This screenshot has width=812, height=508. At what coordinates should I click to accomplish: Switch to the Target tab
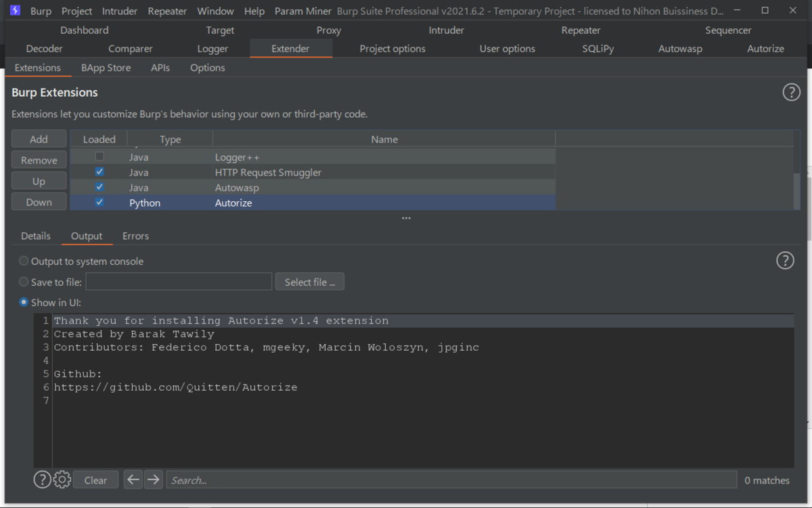click(220, 30)
